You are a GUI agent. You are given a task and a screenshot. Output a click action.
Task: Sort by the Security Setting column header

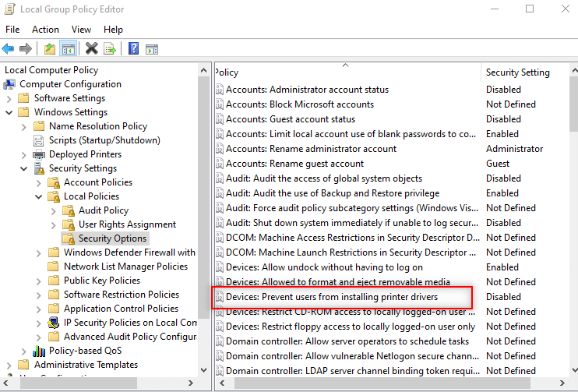[525, 72]
